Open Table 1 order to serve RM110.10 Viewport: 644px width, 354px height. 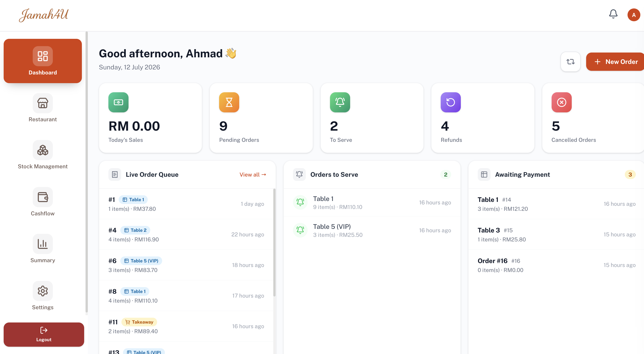coord(372,202)
